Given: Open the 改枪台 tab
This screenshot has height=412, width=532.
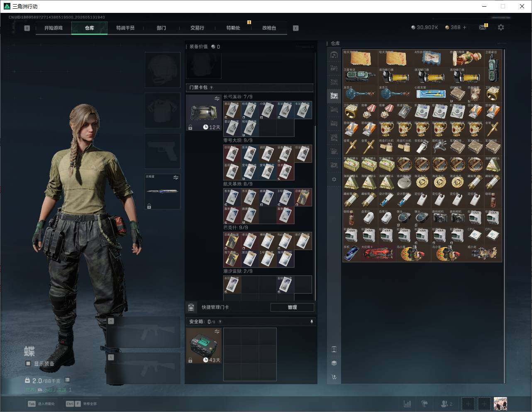Looking at the screenshot, I should 269,28.
